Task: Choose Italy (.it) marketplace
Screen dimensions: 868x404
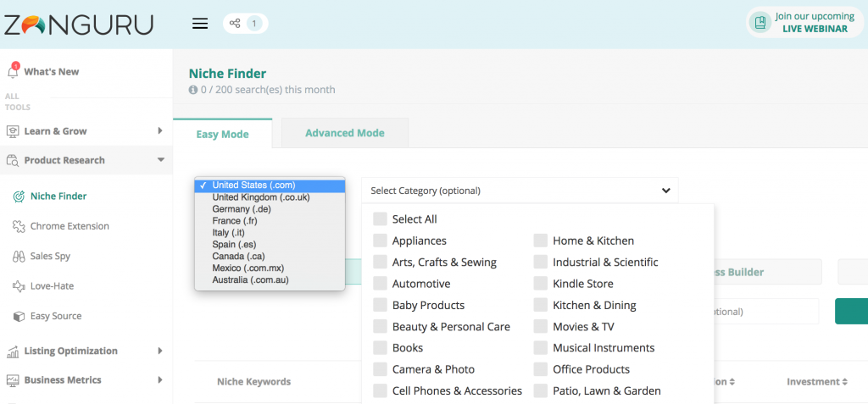Action: (270, 233)
